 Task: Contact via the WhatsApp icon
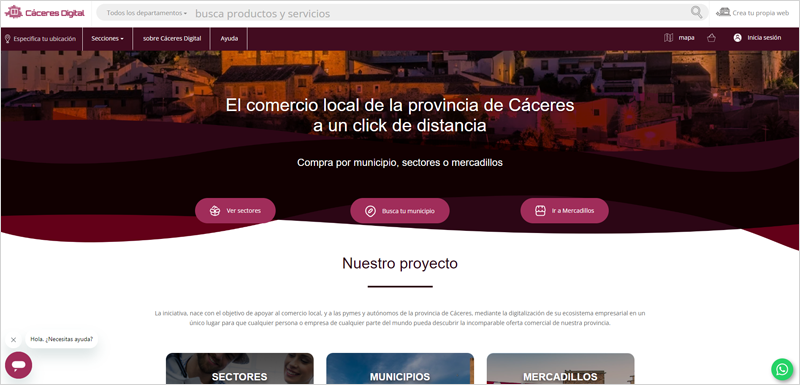[x=782, y=369]
